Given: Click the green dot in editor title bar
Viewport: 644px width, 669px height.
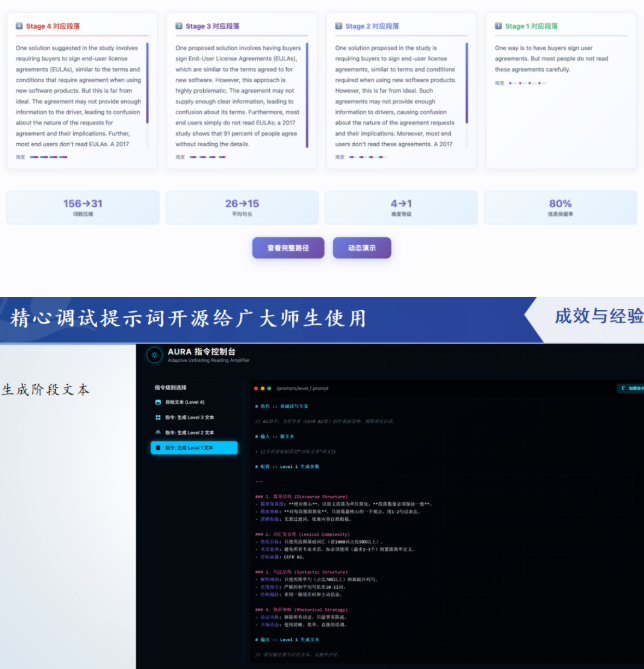Looking at the screenshot, I should pos(270,388).
